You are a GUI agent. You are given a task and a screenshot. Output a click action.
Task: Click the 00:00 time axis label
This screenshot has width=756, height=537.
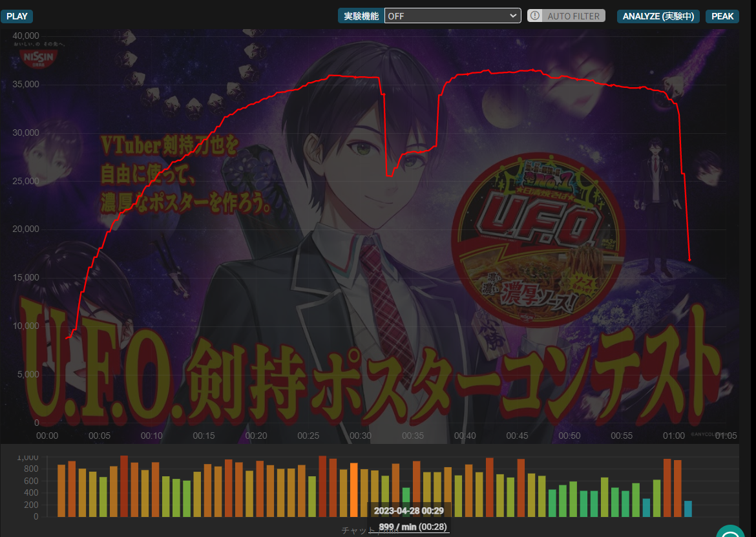pyautogui.click(x=47, y=436)
